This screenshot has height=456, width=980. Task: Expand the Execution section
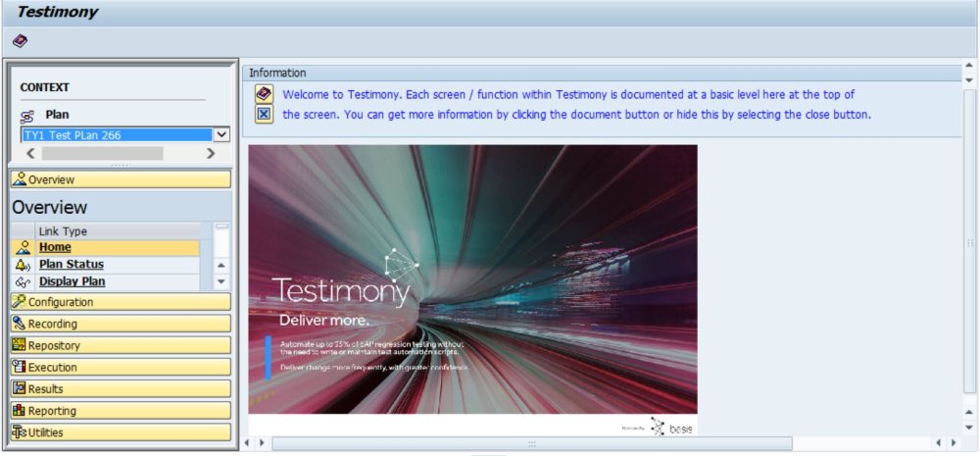[x=121, y=367]
